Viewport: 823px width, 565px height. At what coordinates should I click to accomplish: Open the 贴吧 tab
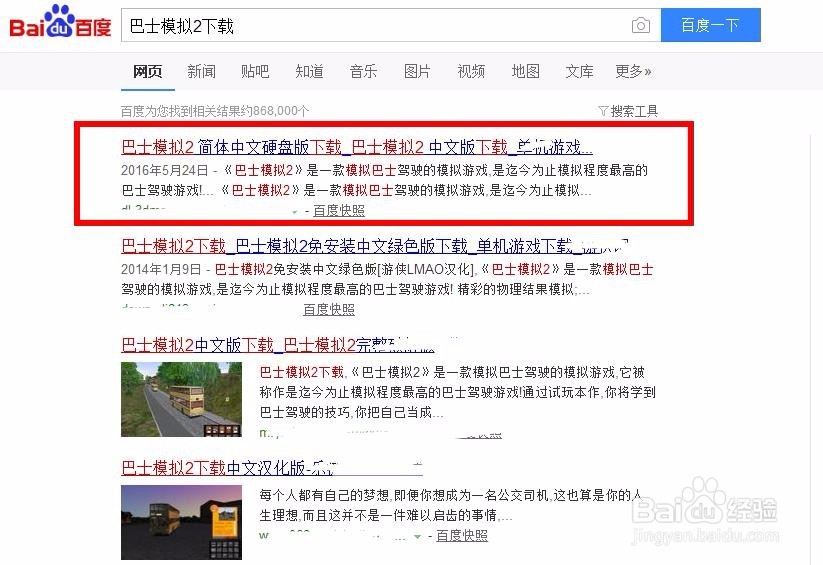point(255,71)
